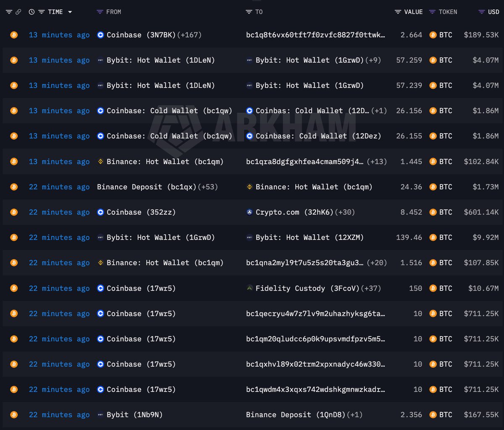Expand (+30) recipients after Crypto.com

344,212
